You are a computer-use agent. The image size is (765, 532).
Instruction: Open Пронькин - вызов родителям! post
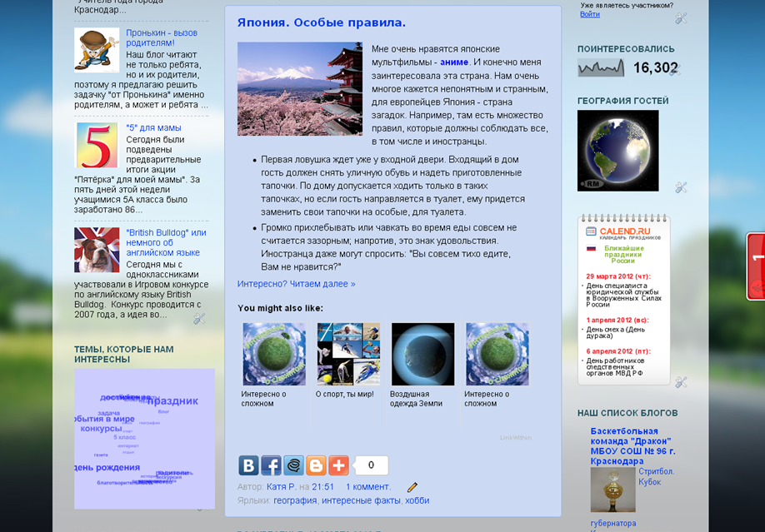[162, 37]
